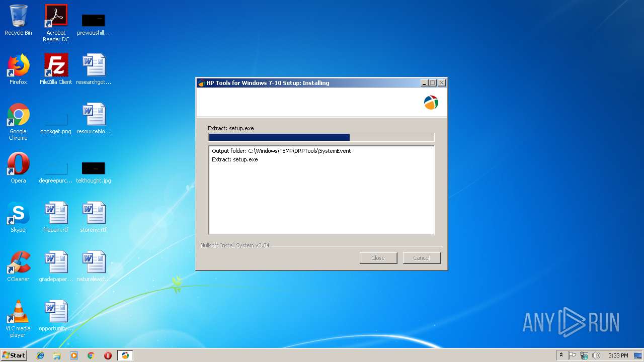Open the Recycle Bin desktop icon
This screenshot has width=644, height=362.
(x=18, y=20)
